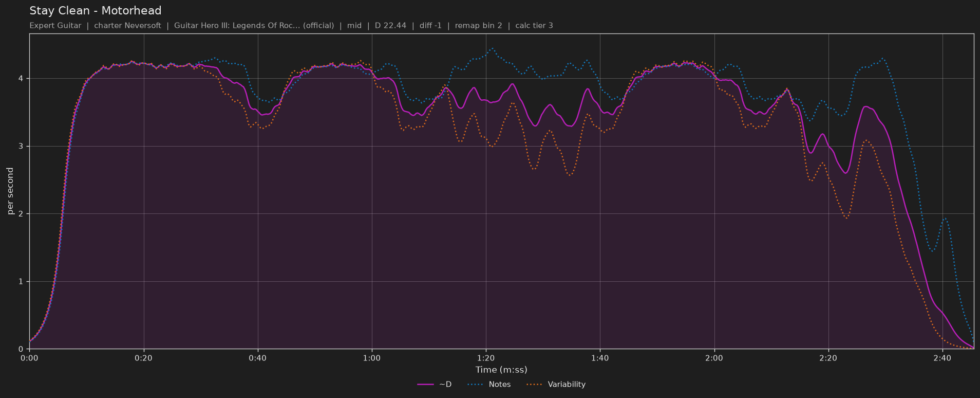The height and width of the screenshot is (398, 980).
Task: Click the 'remap bin 2' subtitle entry
Action: [479, 26]
